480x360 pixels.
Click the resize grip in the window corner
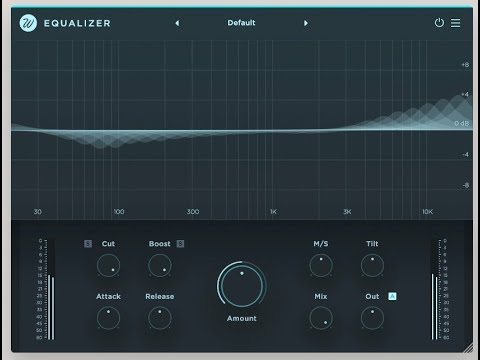coord(468,348)
